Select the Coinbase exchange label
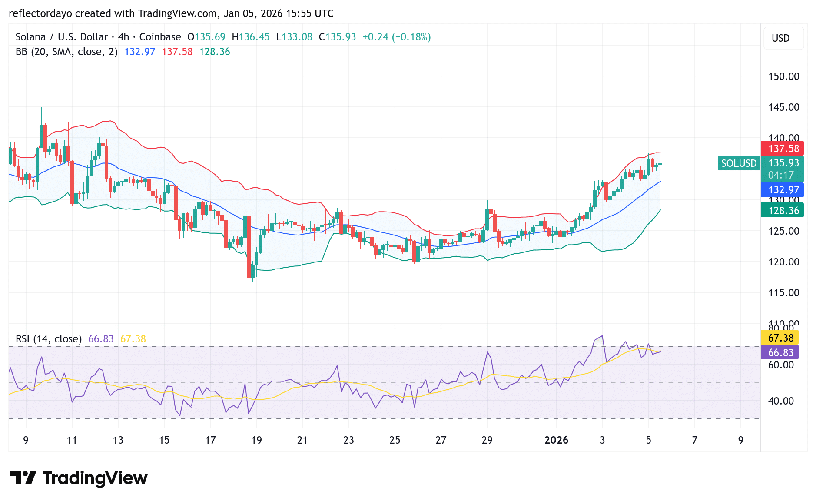Image resolution: width=816 pixels, height=504 pixels. point(159,37)
